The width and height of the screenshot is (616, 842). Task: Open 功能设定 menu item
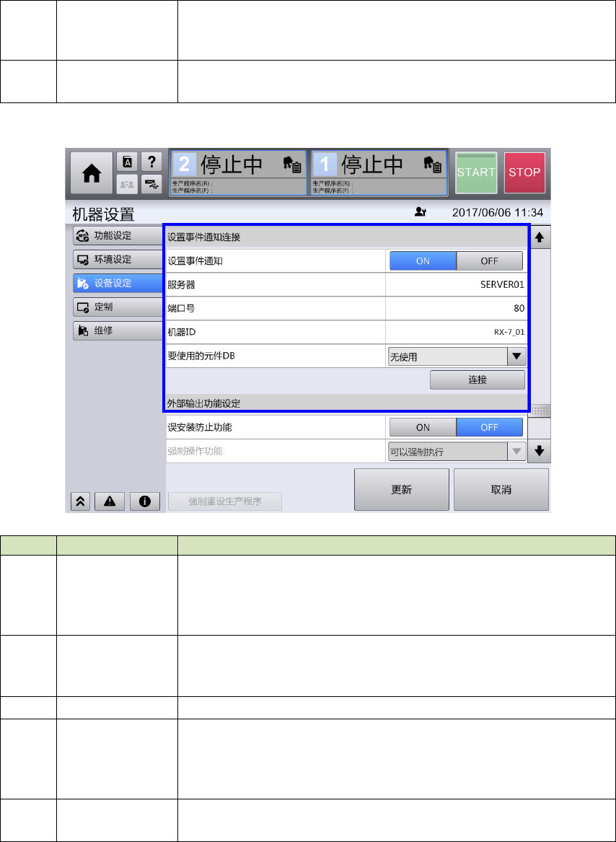pos(118,235)
